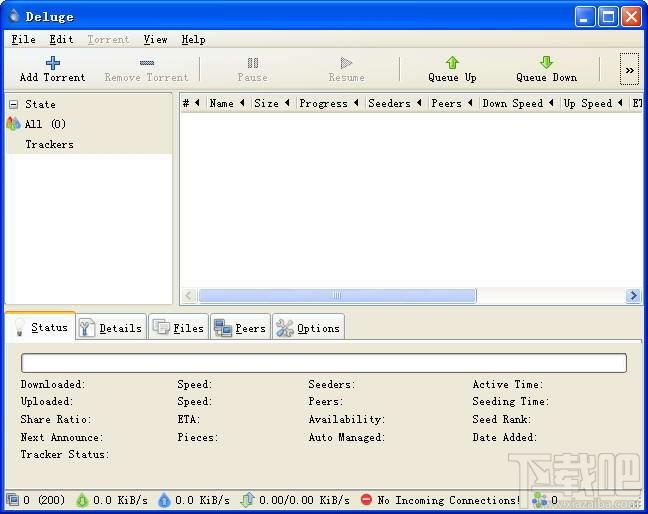This screenshot has width=648, height=514.
Task: Click the No Incoming Connections! text
Action: [x=448, y=500]
